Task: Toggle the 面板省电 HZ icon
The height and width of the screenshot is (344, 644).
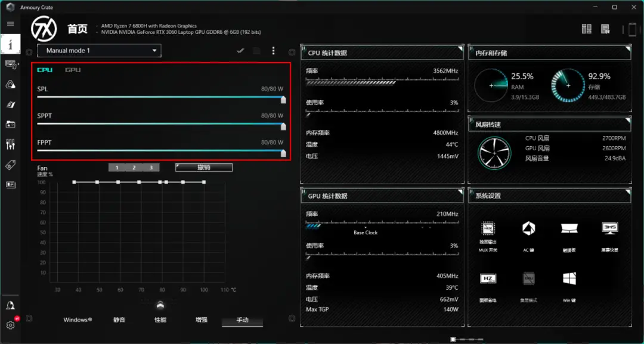Action: 488,279
